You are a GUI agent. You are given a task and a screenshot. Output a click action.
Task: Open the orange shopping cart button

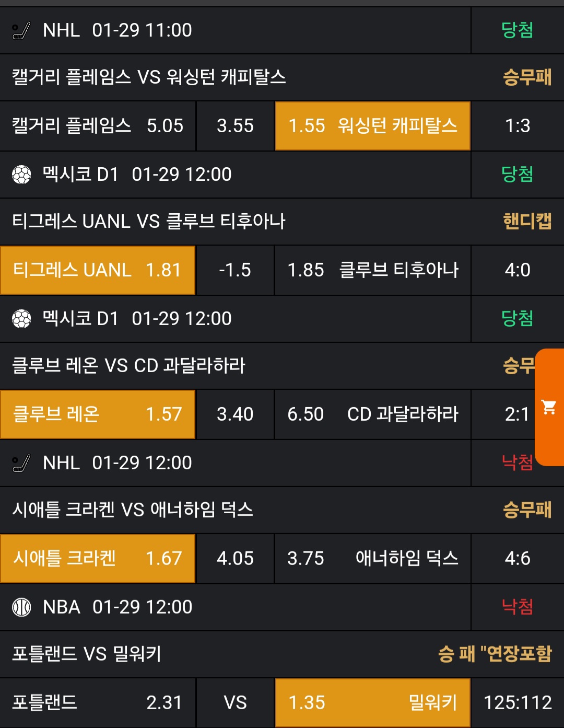tap(549, 407)
